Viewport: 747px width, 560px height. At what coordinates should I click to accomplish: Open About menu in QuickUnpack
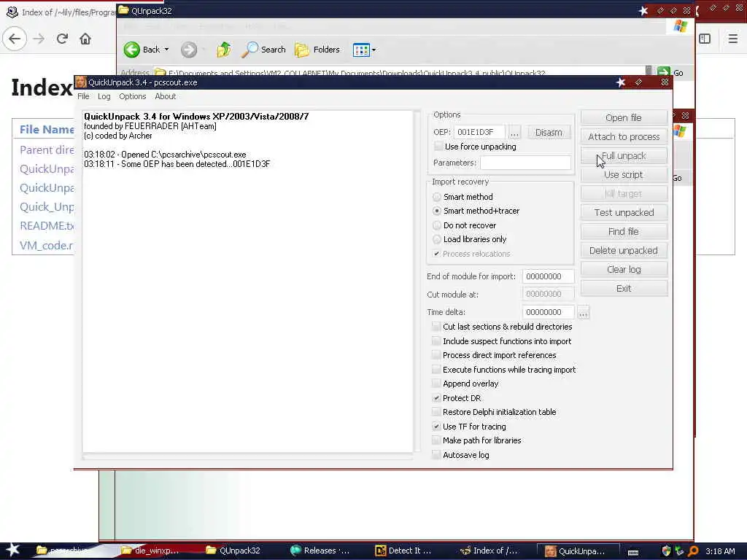[166, 96]
